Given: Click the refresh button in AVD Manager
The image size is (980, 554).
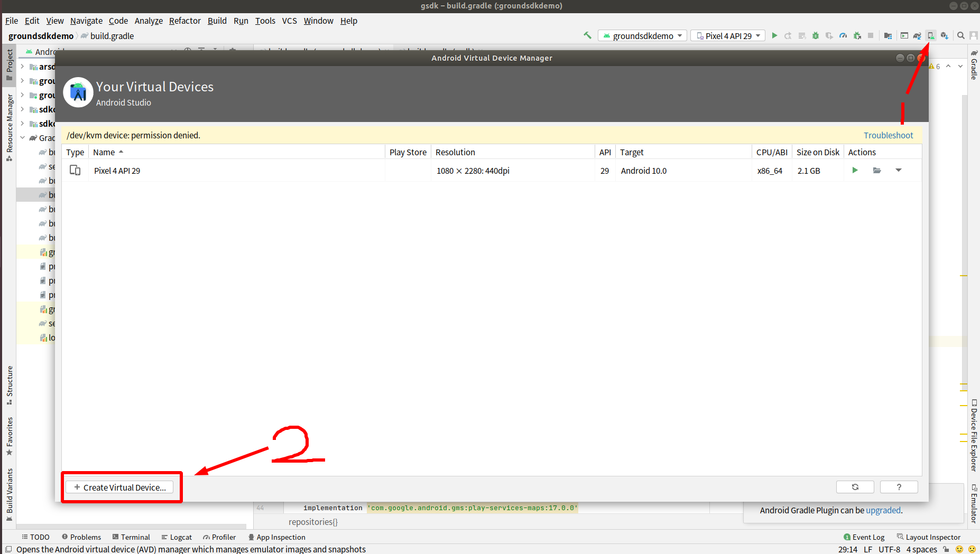Looking at the screenshot, I should point(855,487).
